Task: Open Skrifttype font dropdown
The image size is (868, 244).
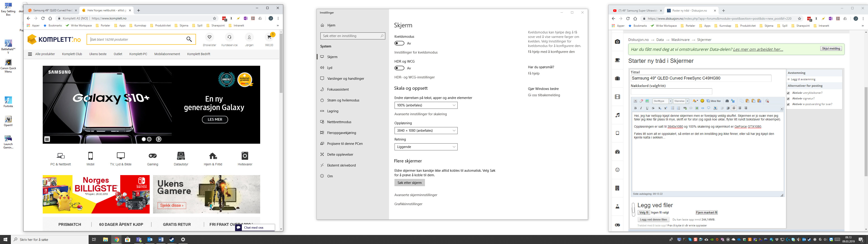Action: [663, 101]
